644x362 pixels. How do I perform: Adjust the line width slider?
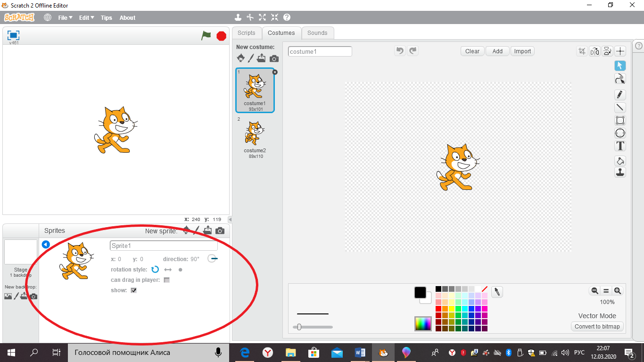coord(299,327)
